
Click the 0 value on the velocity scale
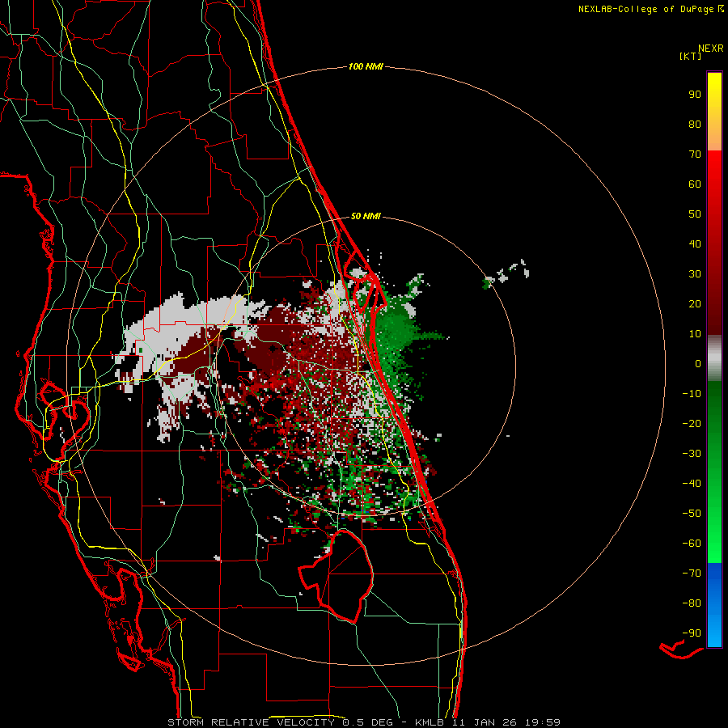tap(698, 363)
